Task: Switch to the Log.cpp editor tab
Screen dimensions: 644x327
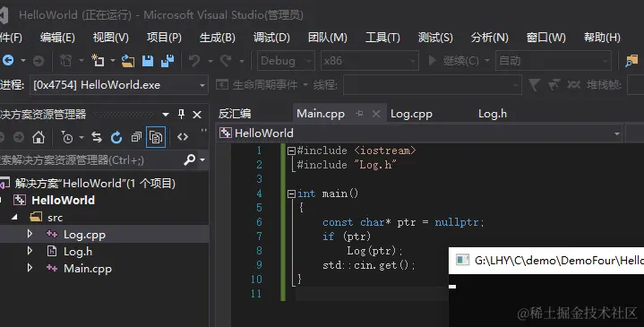Action: [x=411, y=114]
